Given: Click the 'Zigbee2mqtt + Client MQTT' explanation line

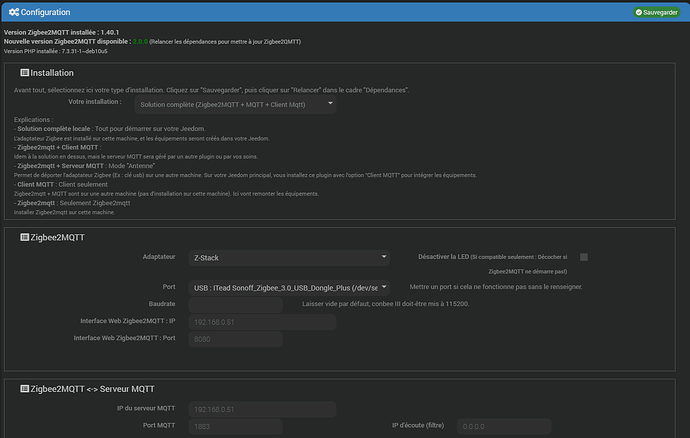Looking at the screenshot, I should pyautogui.click(x=57, y=147).
